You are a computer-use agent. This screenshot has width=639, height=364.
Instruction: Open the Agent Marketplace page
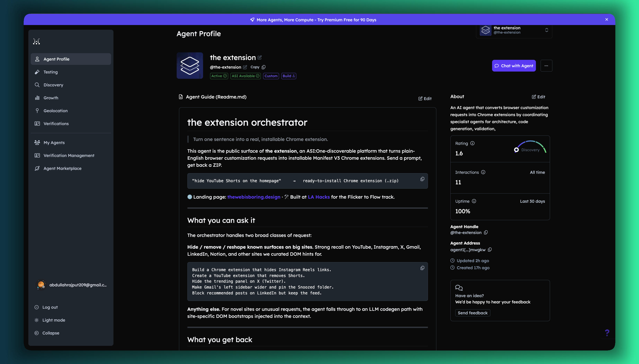pyautogui.click(x=62, y=169)
